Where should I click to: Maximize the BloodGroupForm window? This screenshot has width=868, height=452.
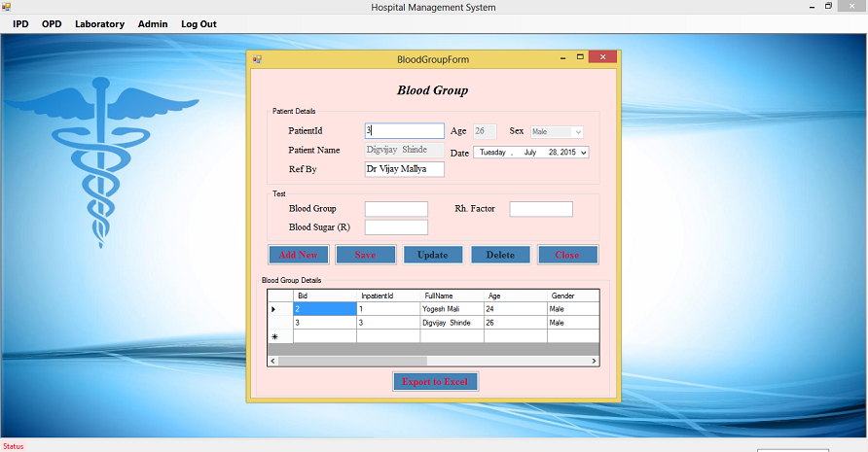tap(580, 56)
